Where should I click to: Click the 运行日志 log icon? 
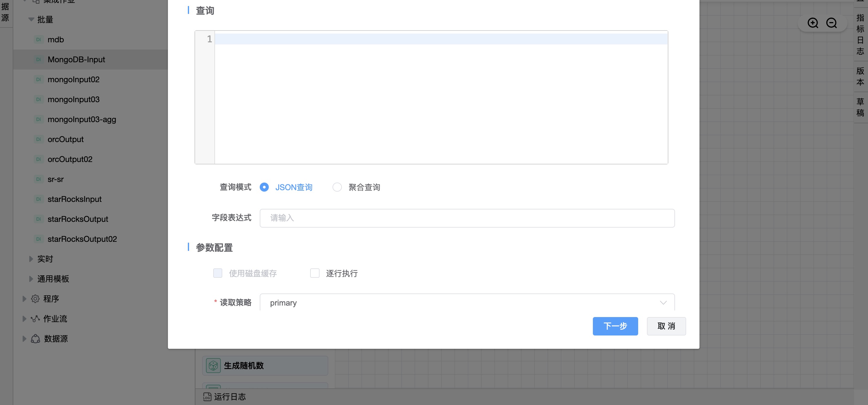click(207, 397)
